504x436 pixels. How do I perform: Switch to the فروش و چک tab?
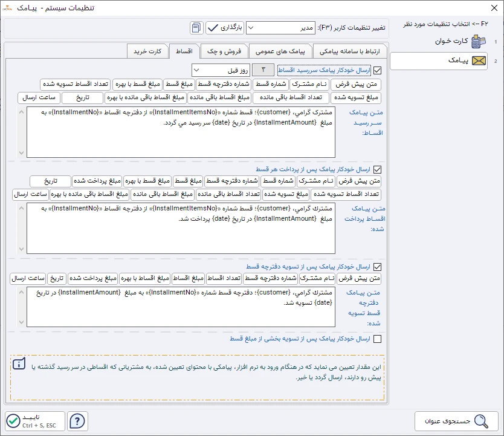224,51
